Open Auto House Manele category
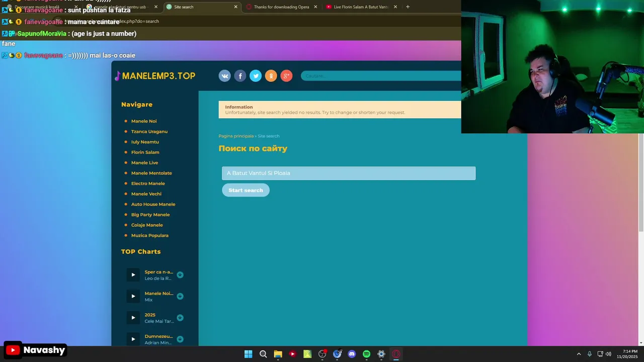Image resolution: width=644 pixels, height=362 pixels. click(153, 204)
